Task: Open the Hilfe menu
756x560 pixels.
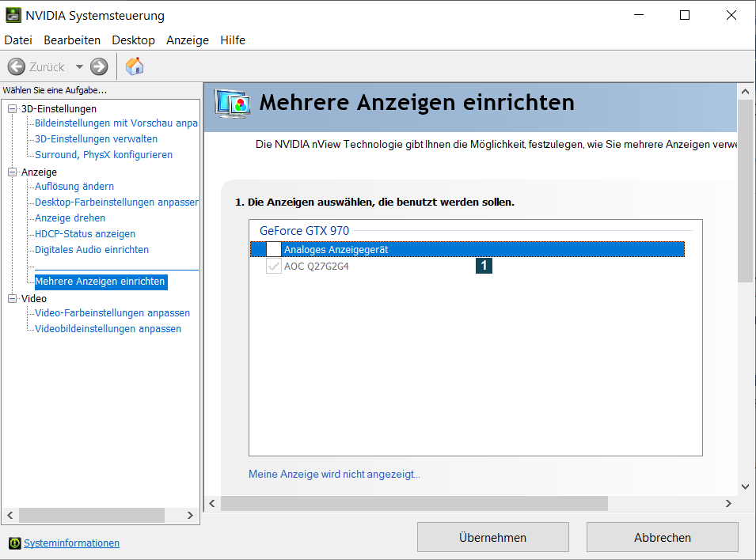Action: pyautogui.click(x=233, y=40)
